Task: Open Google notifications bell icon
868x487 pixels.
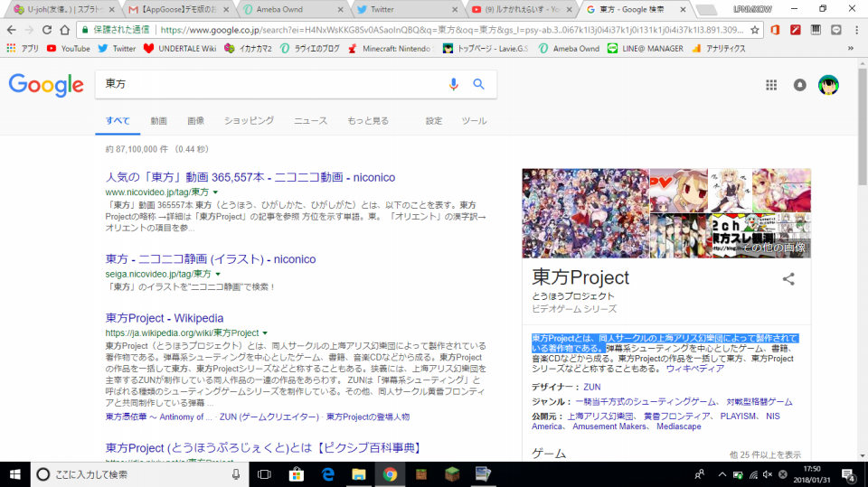Action: (x=800, y=85)
